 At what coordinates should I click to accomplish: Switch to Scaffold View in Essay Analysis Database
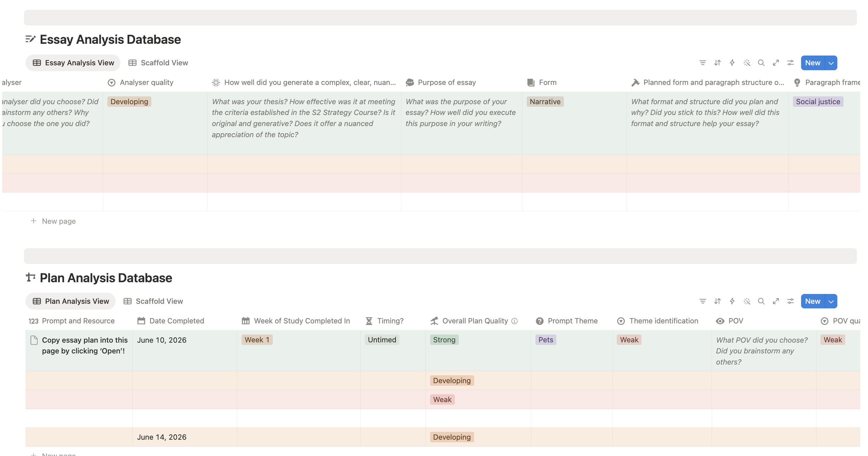tap(158, 63)
